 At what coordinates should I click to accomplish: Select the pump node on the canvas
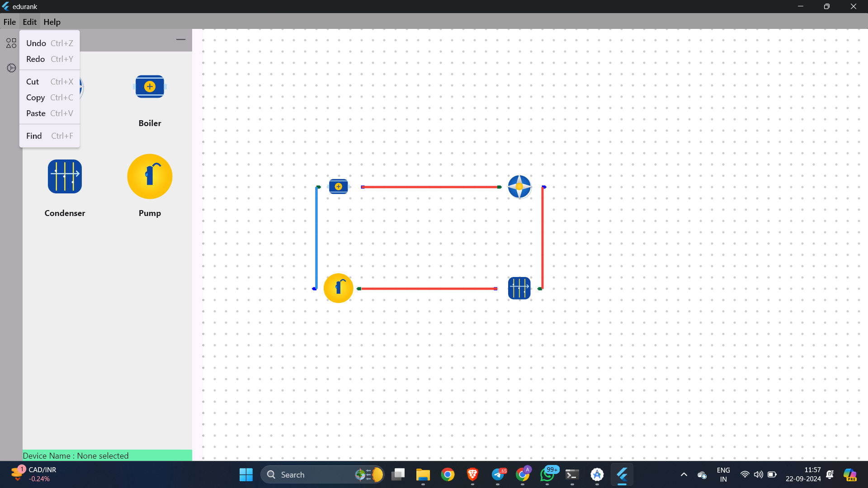click(338, 288)
